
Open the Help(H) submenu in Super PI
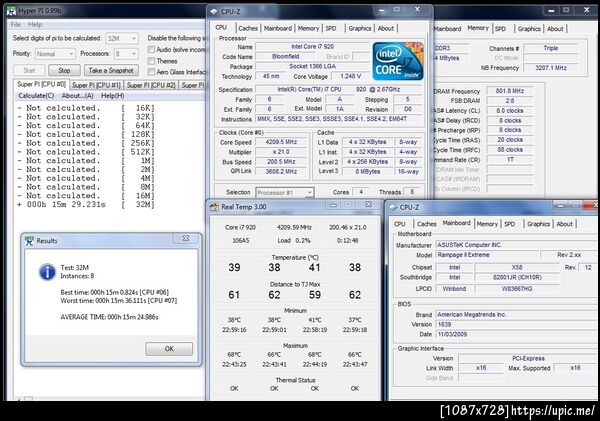click(112, 96)
